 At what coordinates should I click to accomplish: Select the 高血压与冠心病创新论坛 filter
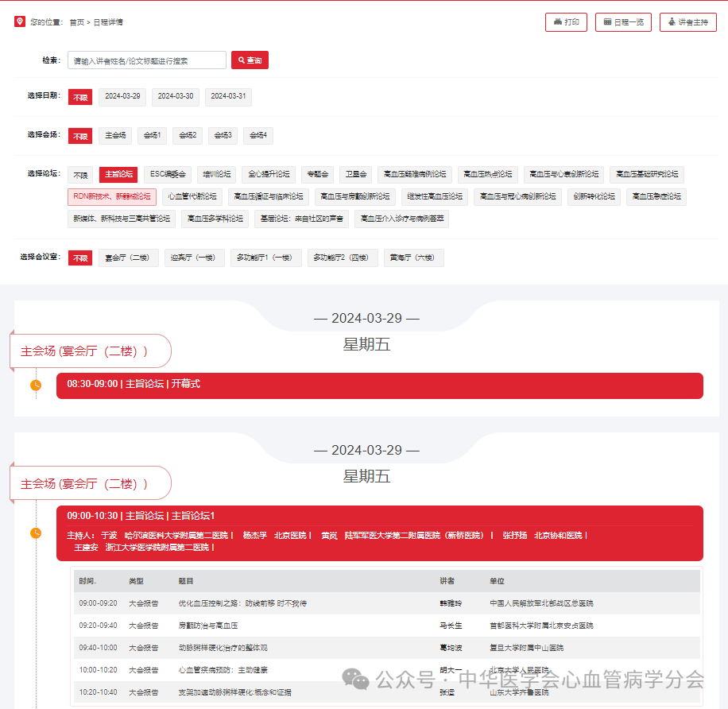tap(517, 197)
